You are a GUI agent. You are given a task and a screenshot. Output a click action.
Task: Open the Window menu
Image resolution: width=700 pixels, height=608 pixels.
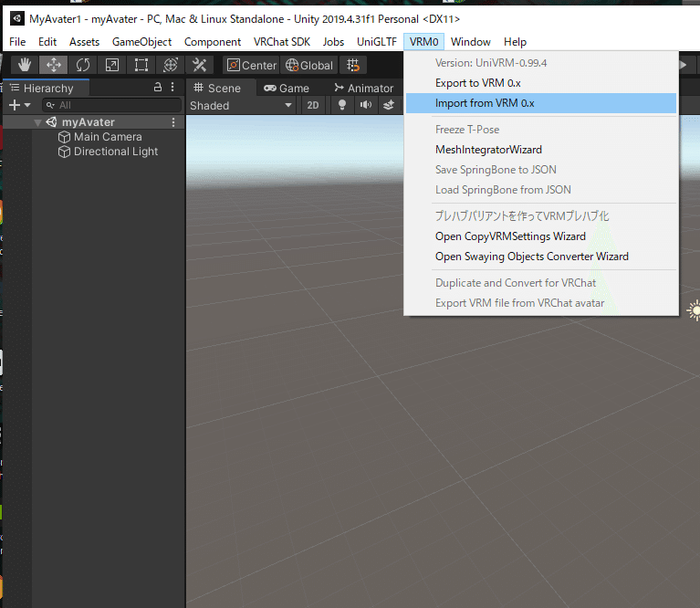[x=471, y=41]
